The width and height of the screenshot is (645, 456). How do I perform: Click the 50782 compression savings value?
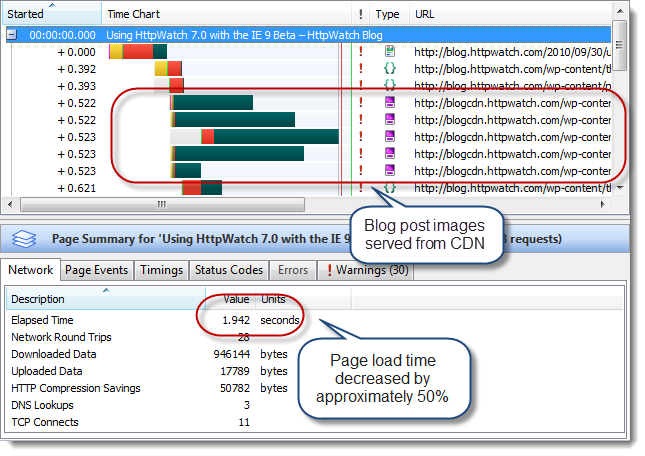coord(235,388)
